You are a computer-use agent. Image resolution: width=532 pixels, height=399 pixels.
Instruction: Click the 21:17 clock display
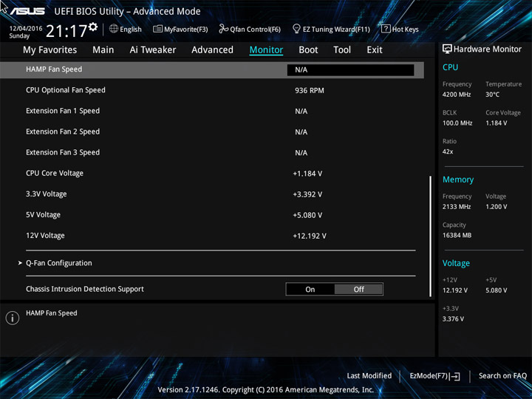click(66, 31)
